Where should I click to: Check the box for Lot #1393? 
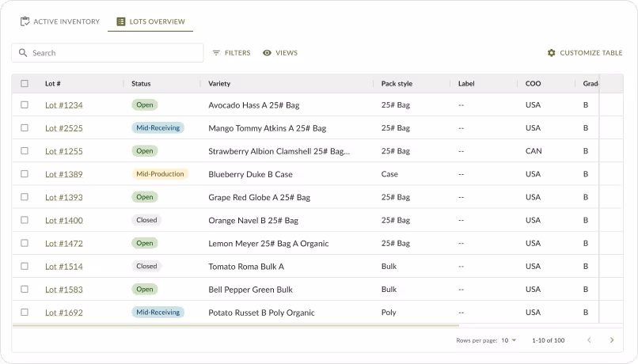click(x=25, y=197)
